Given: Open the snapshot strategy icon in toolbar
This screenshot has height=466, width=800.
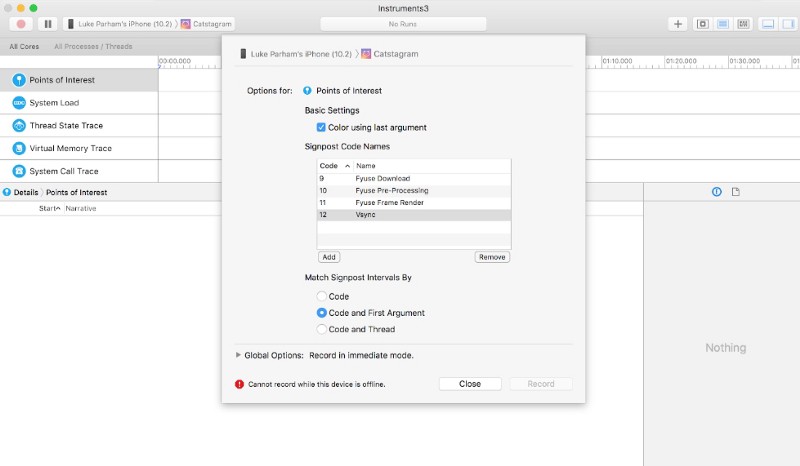Looking at the screenshot, I should (703, 24).
